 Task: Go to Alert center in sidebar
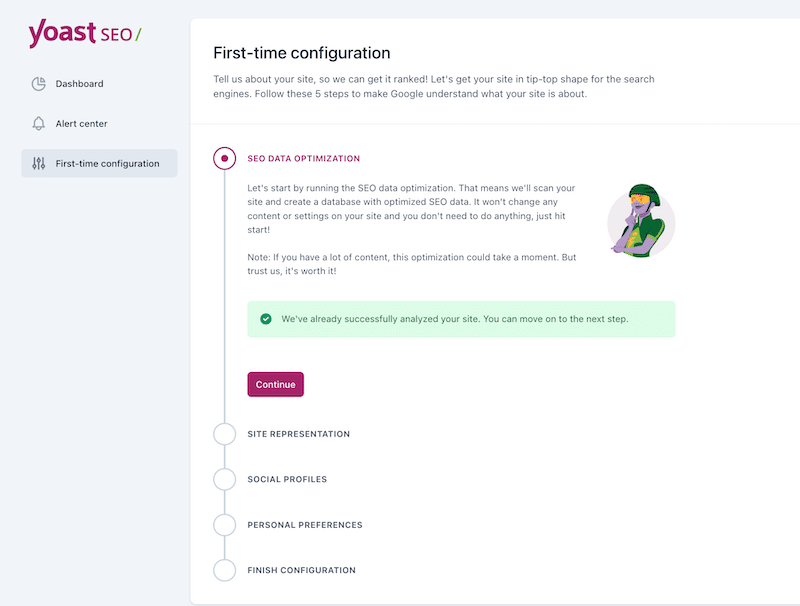82,124
